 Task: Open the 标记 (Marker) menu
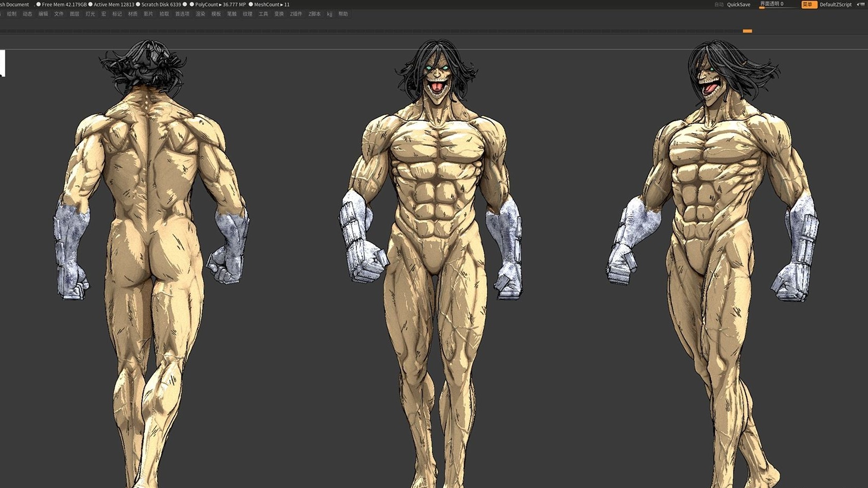117,14
